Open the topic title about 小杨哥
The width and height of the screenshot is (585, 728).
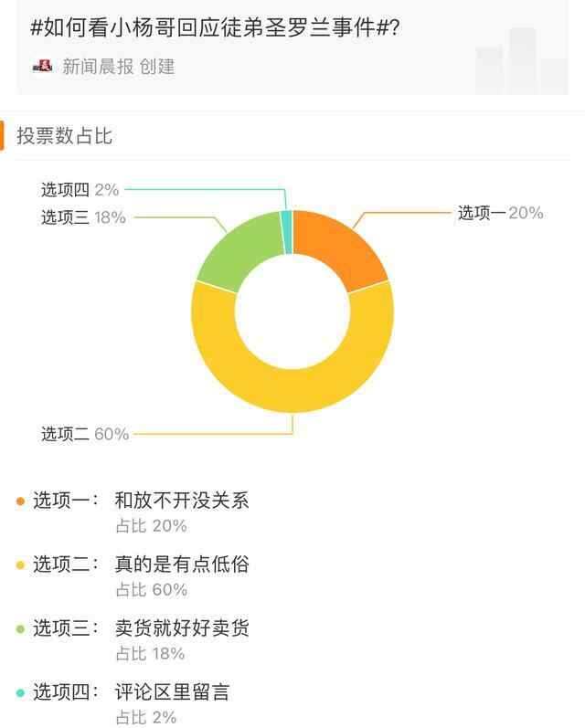click(216, 27)
